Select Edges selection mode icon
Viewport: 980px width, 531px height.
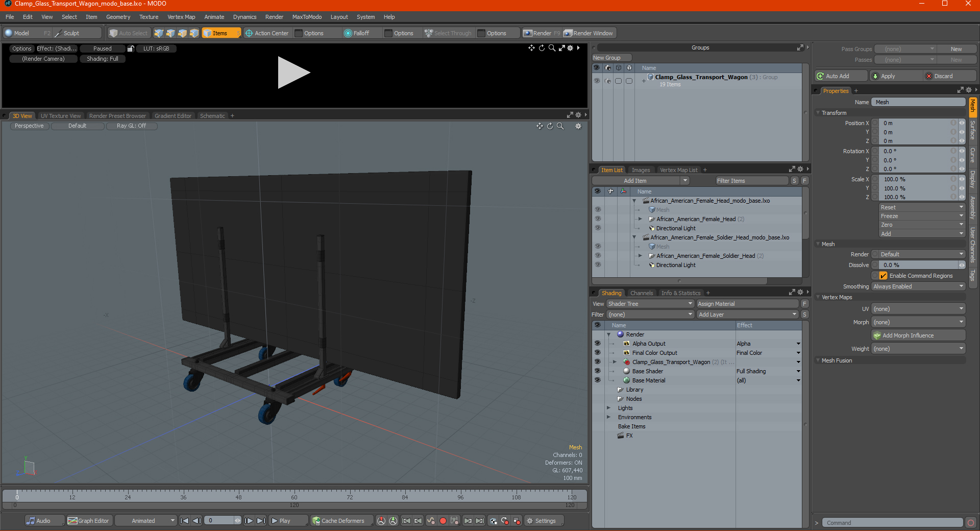pyautogui.click(x=170, y=33)
